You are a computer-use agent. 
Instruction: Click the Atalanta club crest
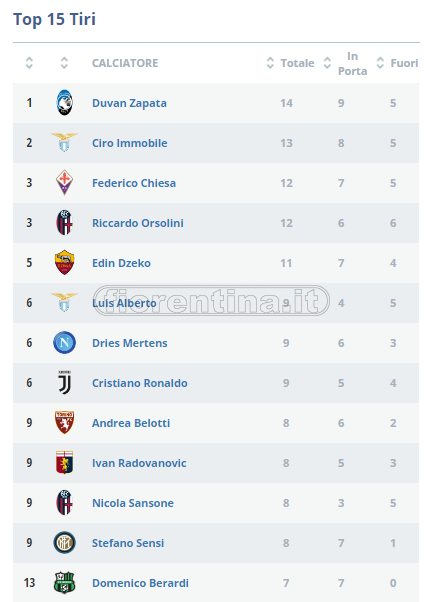(x=64, y=103)
